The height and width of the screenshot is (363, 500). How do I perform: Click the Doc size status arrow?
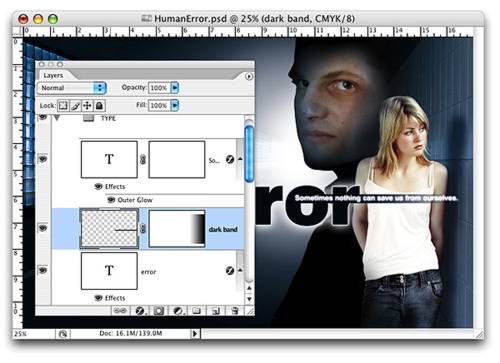pyautogui.click(x=195, y=333)
